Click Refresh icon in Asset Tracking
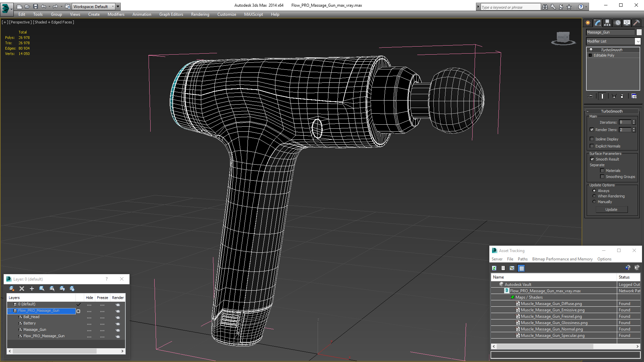Viewport: 644px width, 362px height. (x=494, y=268)
